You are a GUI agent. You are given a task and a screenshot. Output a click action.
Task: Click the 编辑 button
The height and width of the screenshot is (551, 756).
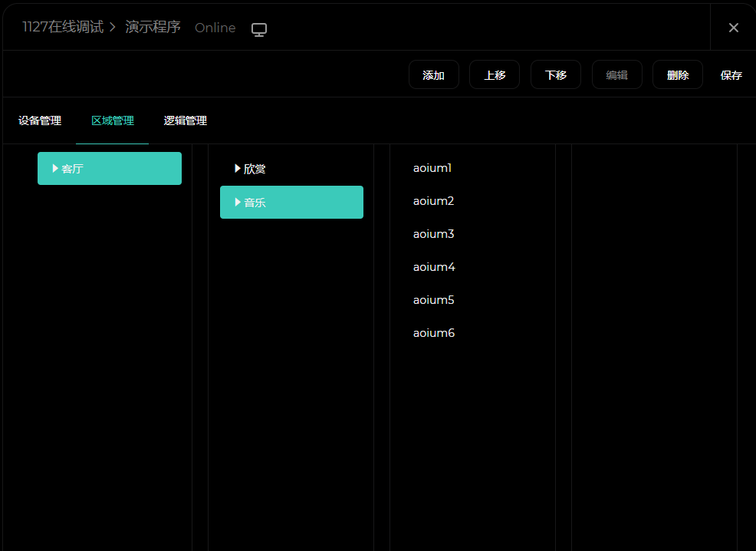tap(616, 74)
